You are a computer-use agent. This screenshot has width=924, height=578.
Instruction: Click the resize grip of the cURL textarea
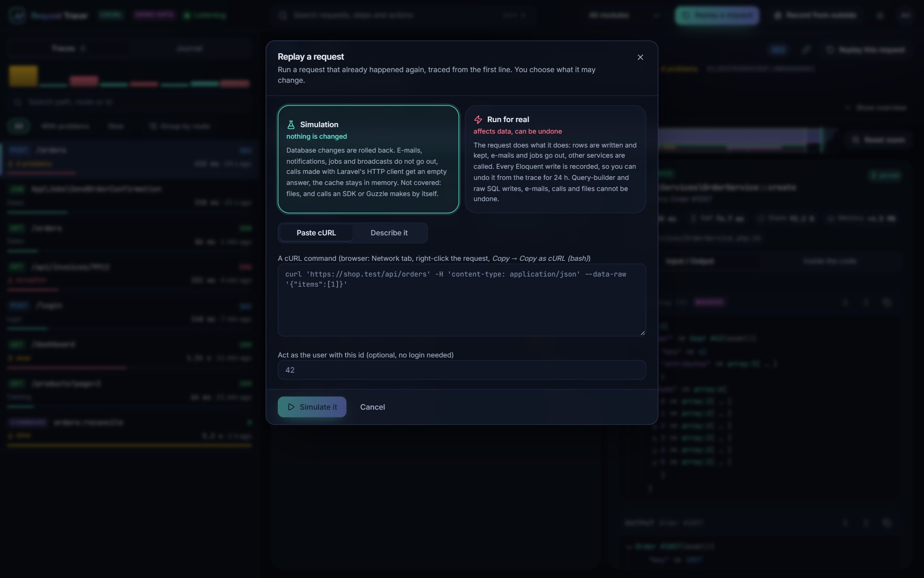[642, 332]
